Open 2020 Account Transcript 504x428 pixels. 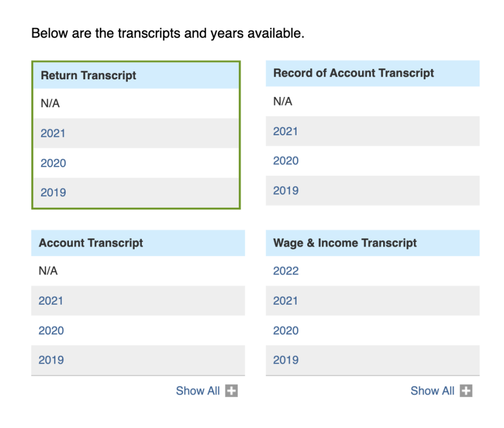[x=51, y=330]
